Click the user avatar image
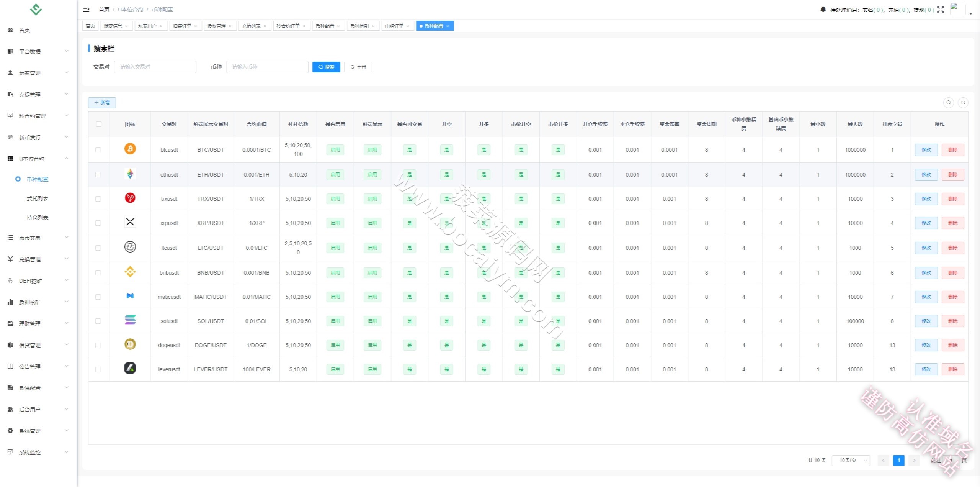The width and height of the screenshot is (980, 487). click(957, 9)
